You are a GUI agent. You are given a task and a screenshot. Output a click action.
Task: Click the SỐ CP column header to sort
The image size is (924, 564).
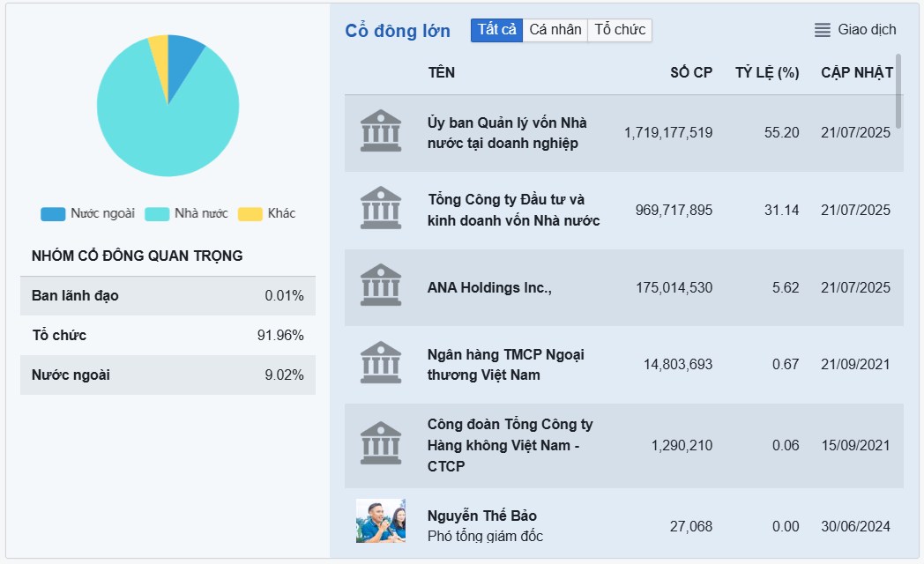pyautogui.click(x=691, y=72)
